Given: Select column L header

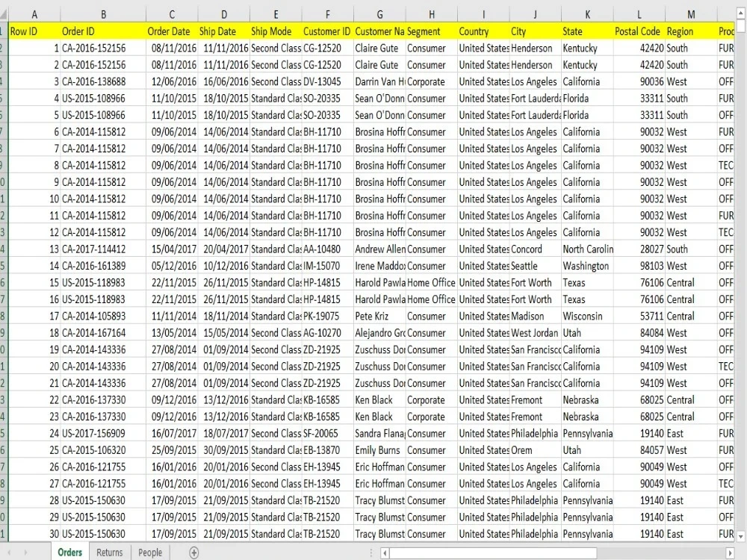Looking at the screenshot, I should click(639, 15).
